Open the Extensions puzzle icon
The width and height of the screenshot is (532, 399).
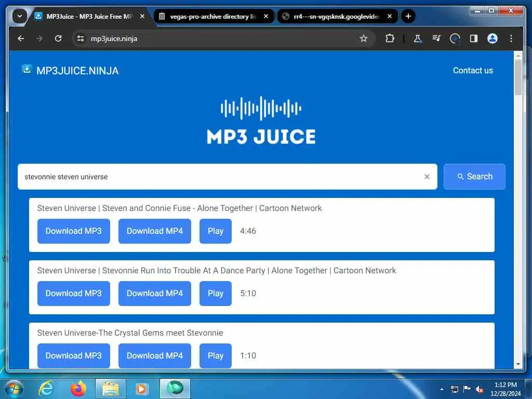390,38
